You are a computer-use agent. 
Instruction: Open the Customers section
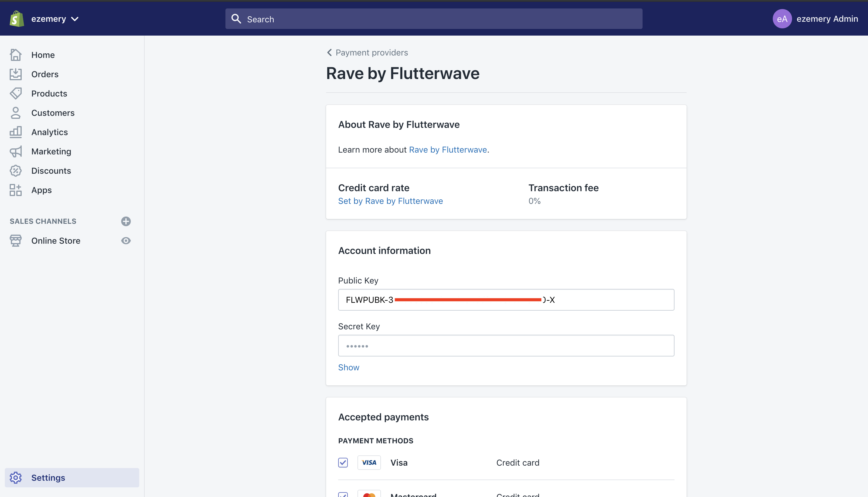click(x=53, y=113)
